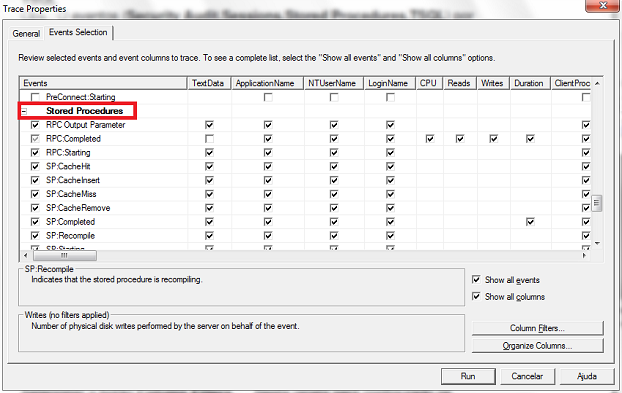Uncheck LoginName for SP:CacheMiss
622x393 pixels.
(x=390, y=194)
